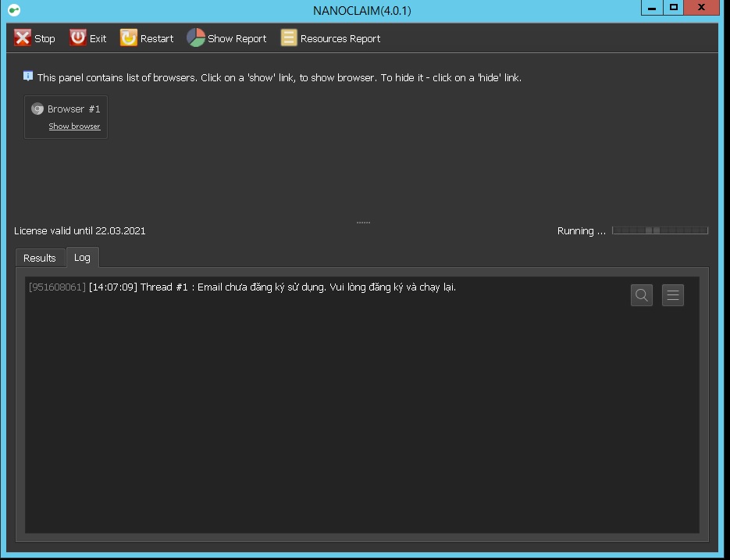Click the red X Stop icon
This screenshot has height=560, width=730.
pyautogui.click(x=23, y=37)
